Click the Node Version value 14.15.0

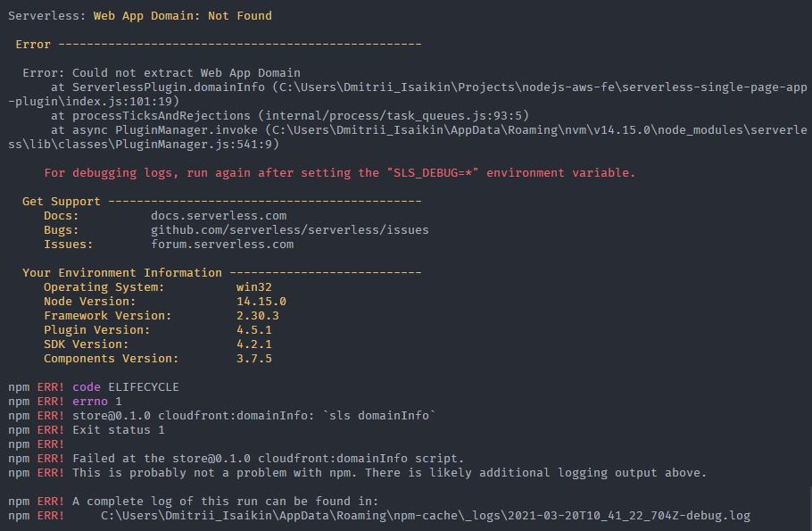point(261,302)
